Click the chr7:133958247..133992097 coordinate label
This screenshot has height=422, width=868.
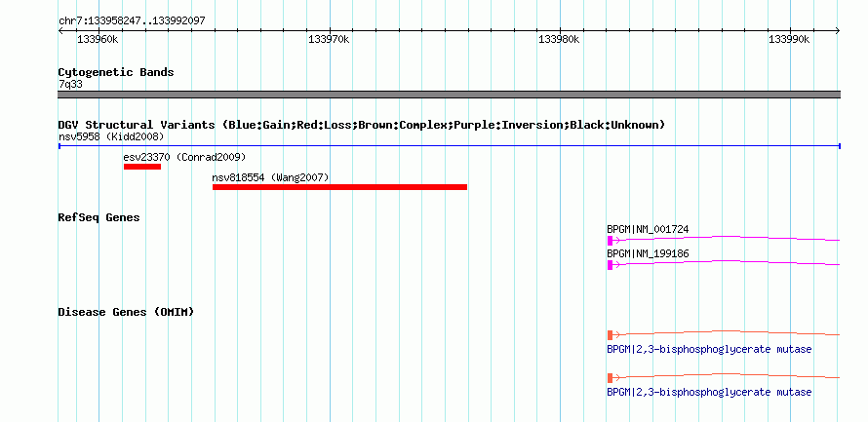pyautogui.click(x=132, y=21)
